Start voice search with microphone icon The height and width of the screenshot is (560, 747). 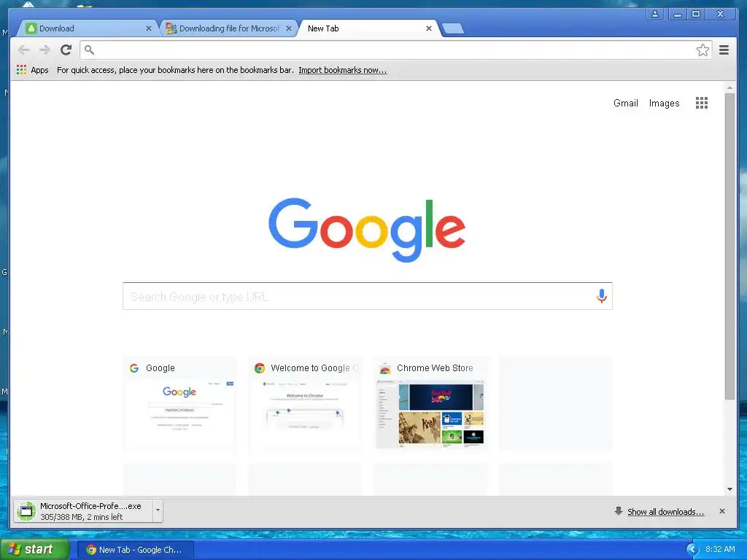[x=602, y=296]
